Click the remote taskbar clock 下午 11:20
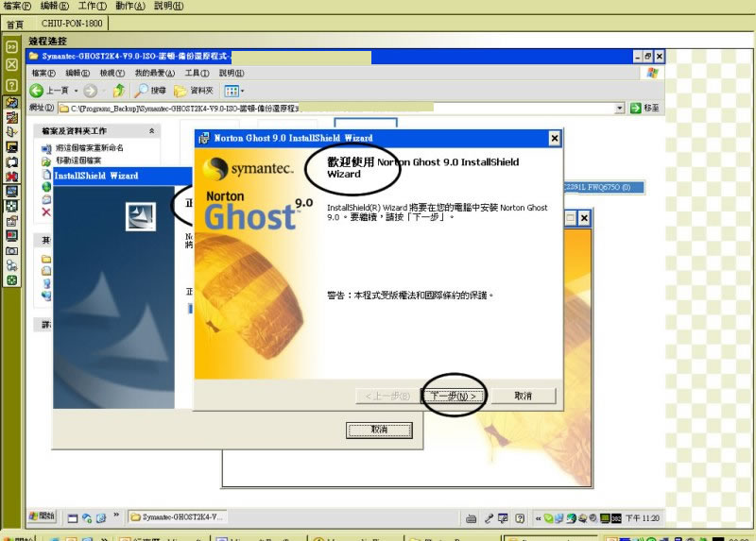Viewport: 756px width, 541px height. pos(643,518)
